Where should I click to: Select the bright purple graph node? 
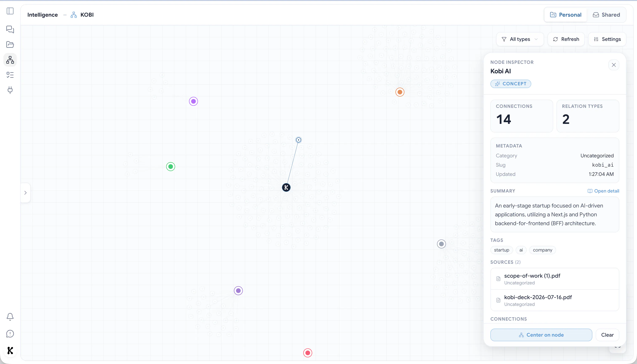tap(194, 101)
